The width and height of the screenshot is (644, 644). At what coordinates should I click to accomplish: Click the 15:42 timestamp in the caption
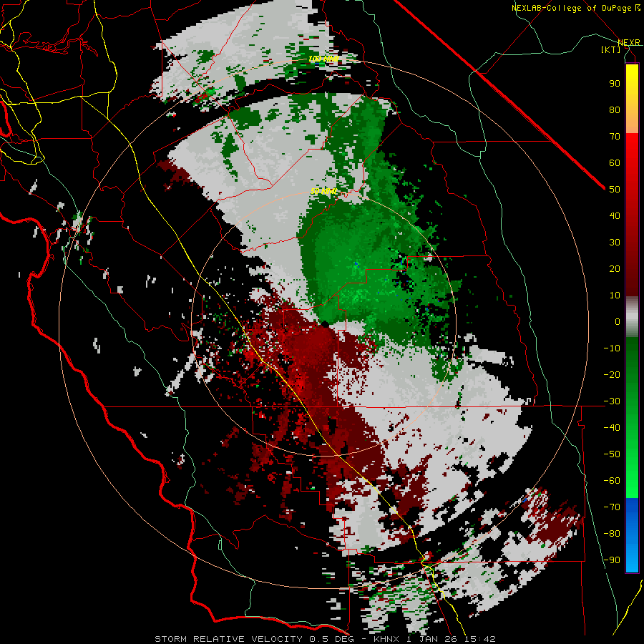click(480, 639)
